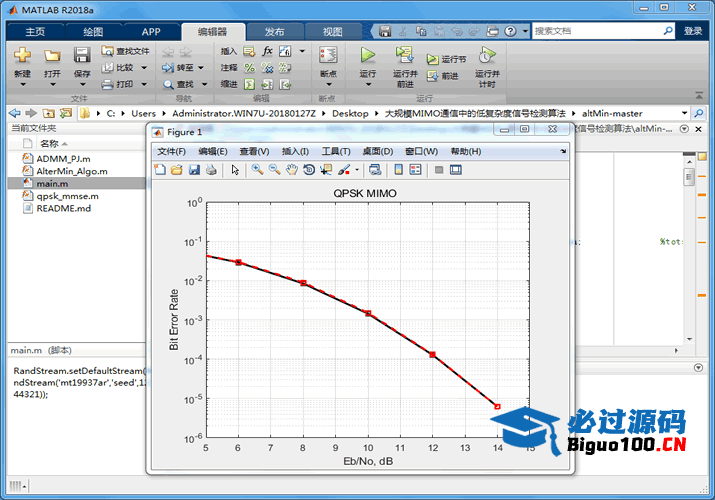Expand the dropdown arrow under 新建
Viewport: 715px width, 500px height.
pyautogui.click(x=22, y=84)
